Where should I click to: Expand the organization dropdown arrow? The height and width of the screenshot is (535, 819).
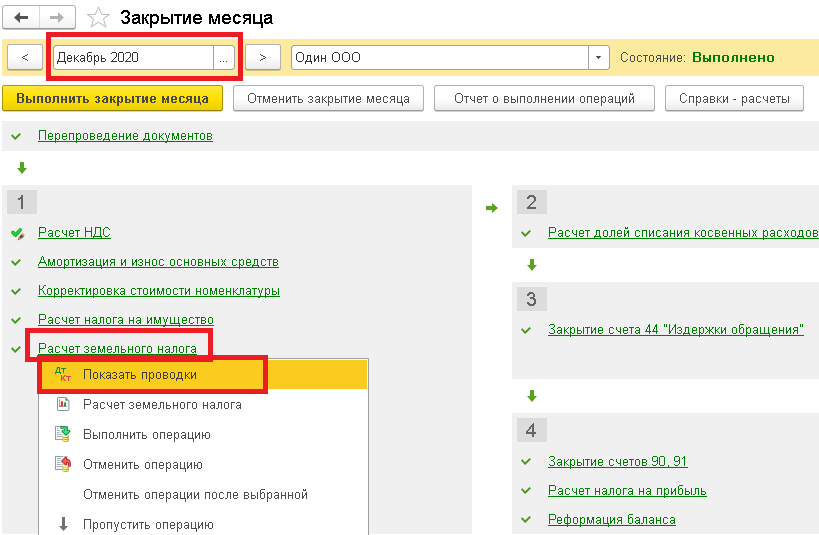point(599,57)
